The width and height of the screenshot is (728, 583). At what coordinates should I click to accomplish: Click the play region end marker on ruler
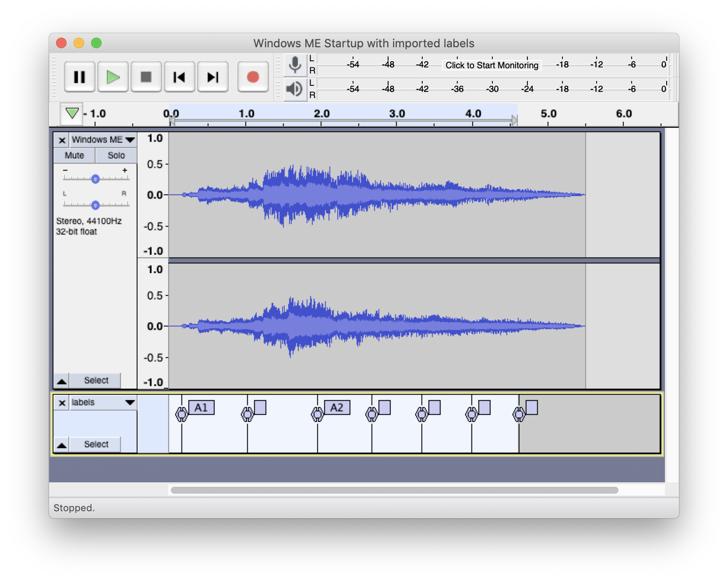coord(515,120)
